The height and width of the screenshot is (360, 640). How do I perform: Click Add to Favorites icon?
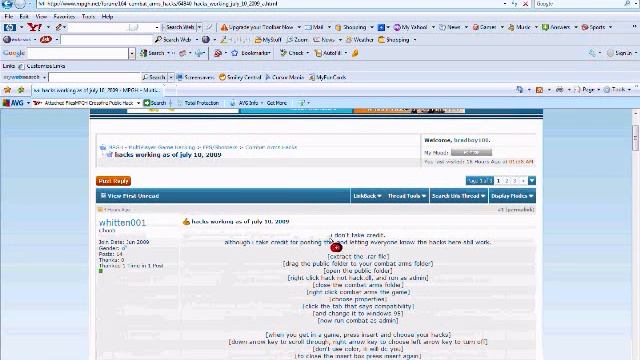[x=21, y=90]
